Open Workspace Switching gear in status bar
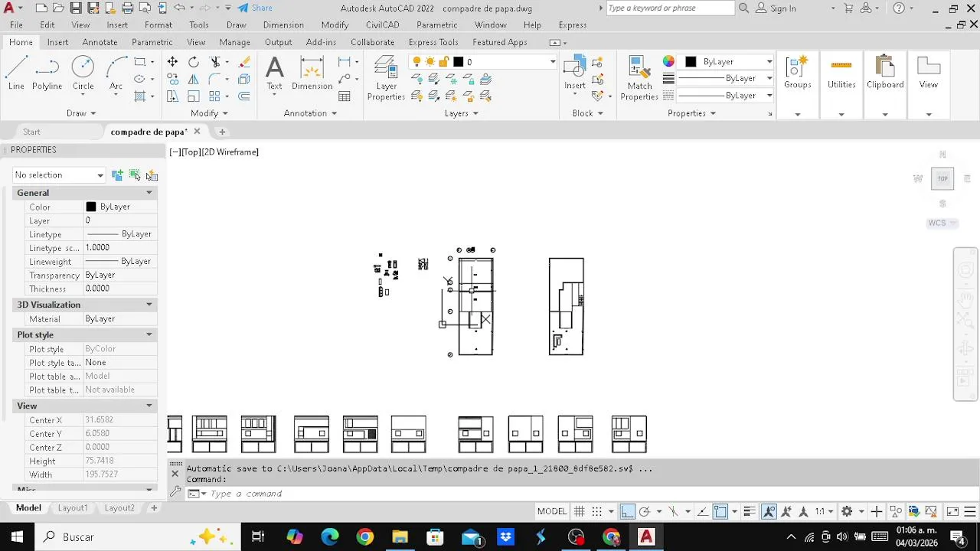 coord(847,511)
